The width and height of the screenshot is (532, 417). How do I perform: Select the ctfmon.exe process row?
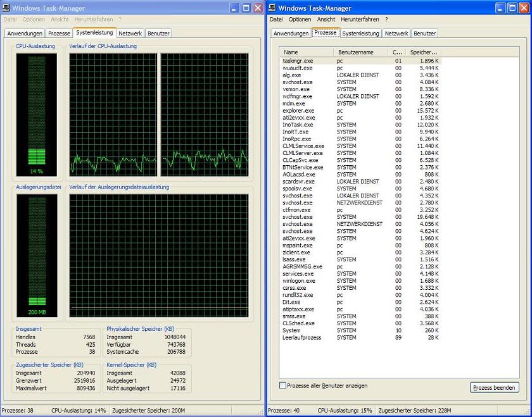(x=360, y=210)
